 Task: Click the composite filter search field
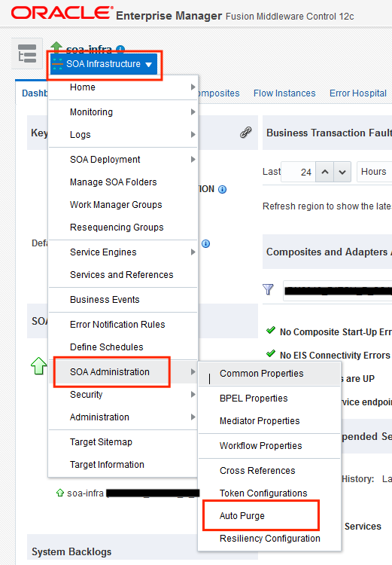pyautogui.click(x=338, y=291)
